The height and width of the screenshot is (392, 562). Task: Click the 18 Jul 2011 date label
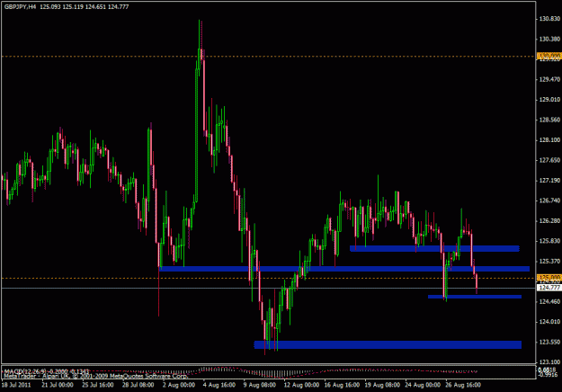click(x=16, y=385)
